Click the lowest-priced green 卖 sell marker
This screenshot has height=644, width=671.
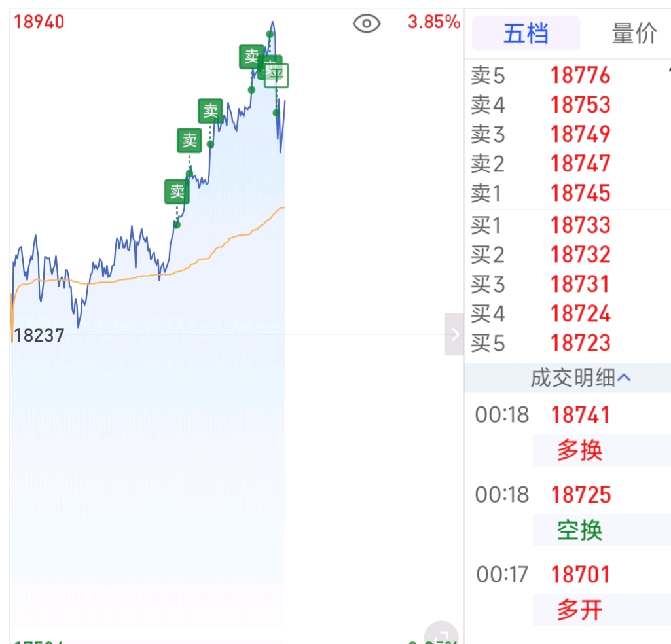(x=177, y=192)
